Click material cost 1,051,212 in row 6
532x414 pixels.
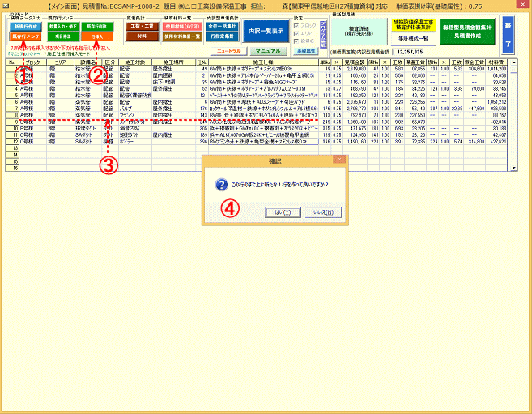pos(496,102)
